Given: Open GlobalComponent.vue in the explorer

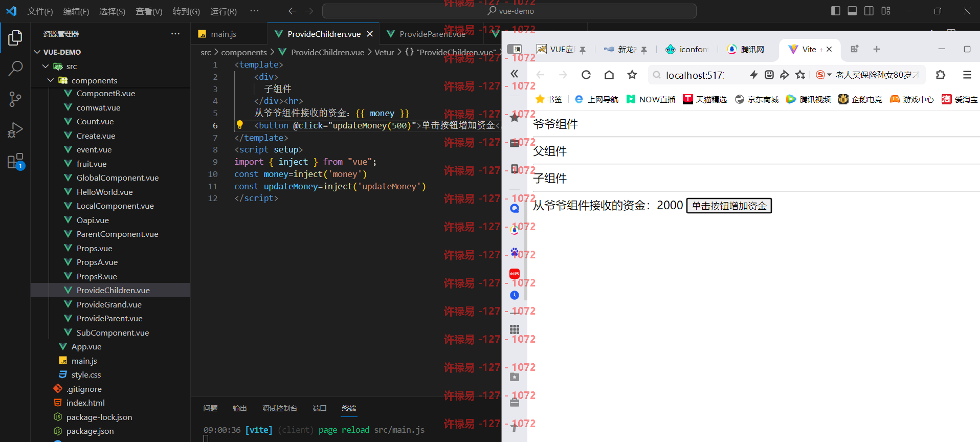Looking at the screenshot, I should (118, 178).
